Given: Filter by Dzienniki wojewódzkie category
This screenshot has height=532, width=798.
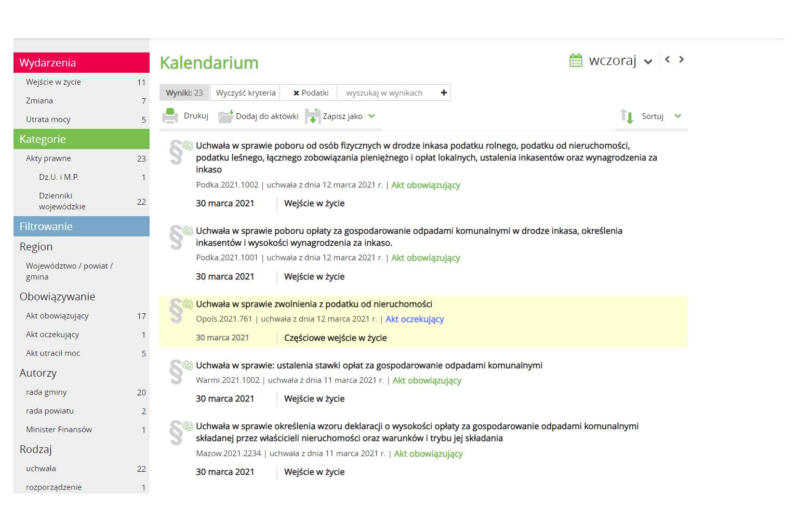Looking at the screenshot, I should pyautogui.click(x=62, y=201).
